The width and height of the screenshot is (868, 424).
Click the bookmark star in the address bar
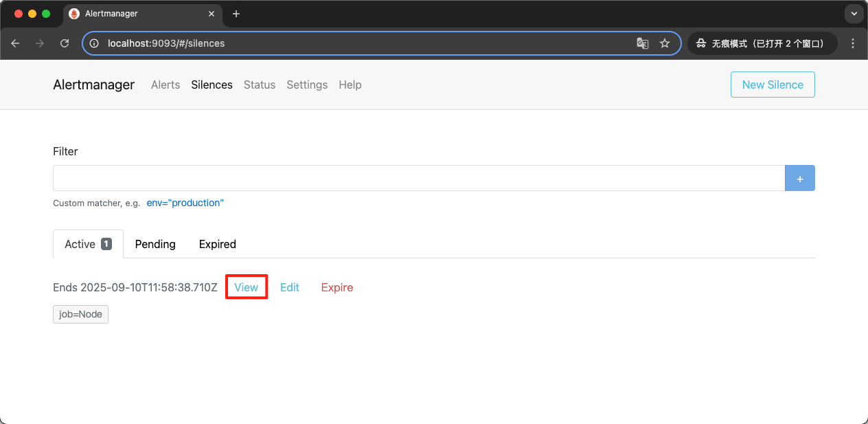(x=664, y=43)
